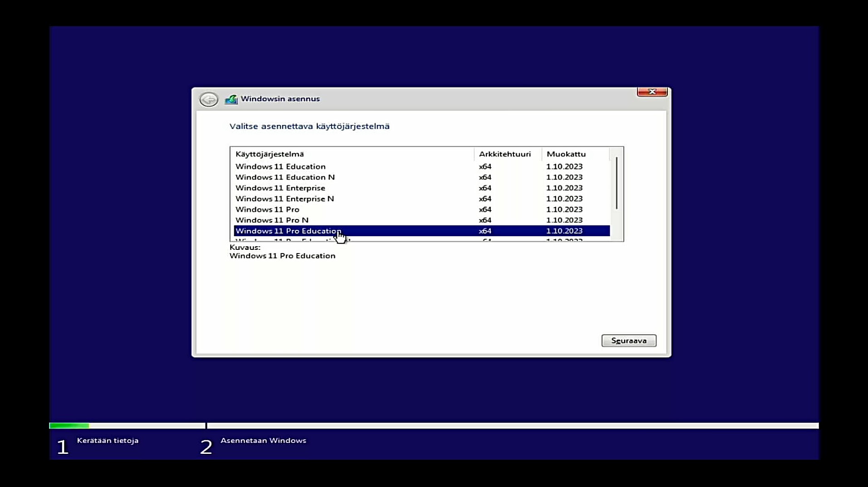Go back using the round arrow button
Image resolution: width=868 pixels, height=487 pixels.
pos(209,99)
